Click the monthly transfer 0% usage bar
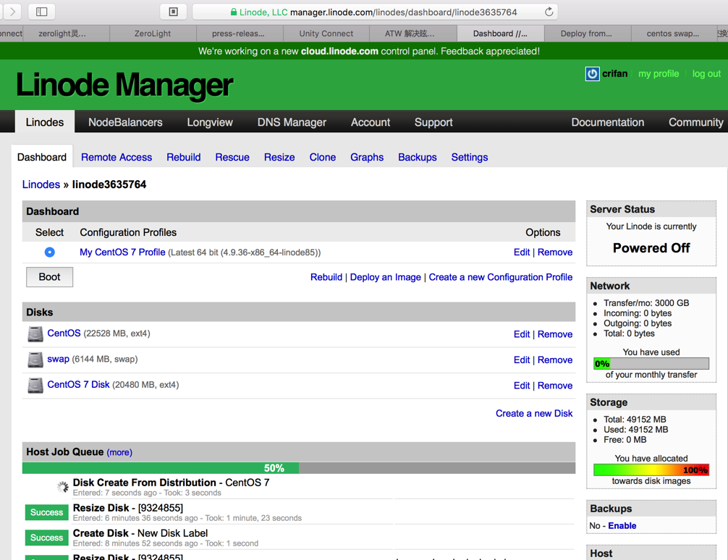The width and height of the screenshot is (728, 560). coord(651,364)
